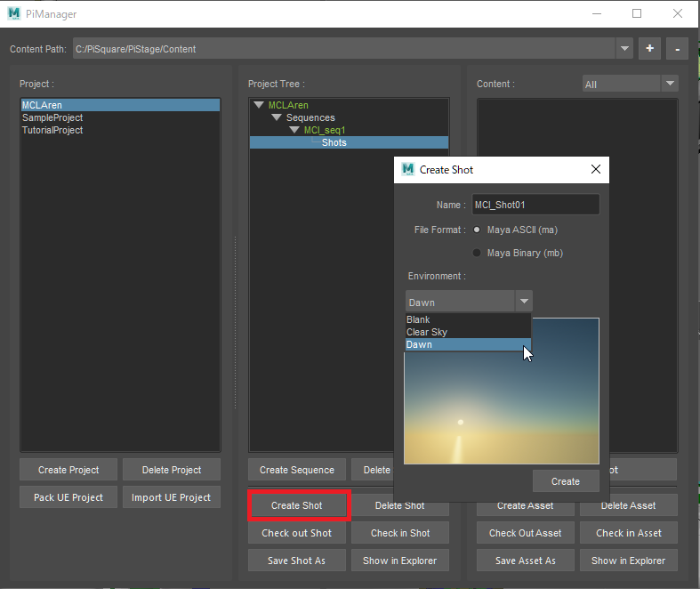700x589 pixels.
Task: Open the Content Path dropdown arrow
Action: (x=624, y=49)
